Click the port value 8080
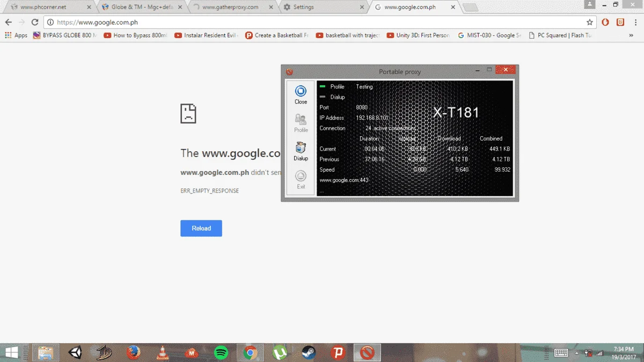This screenshot has height=362, width=644. pyautogui.click(x=362, y=107)
